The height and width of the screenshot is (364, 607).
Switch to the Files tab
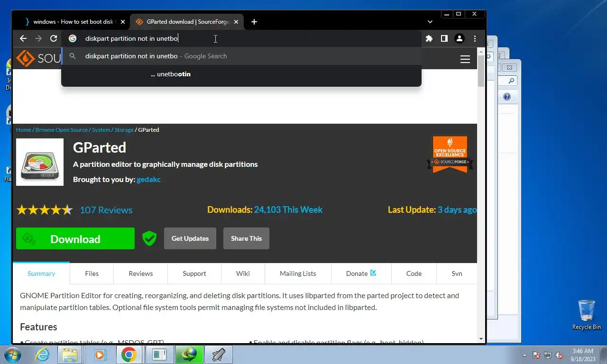[x=92, y=273]
